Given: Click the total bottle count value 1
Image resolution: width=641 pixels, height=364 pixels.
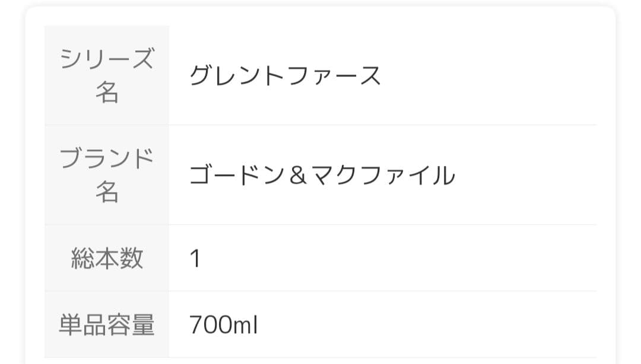Looking at the screenshot, I should (195, 258).
